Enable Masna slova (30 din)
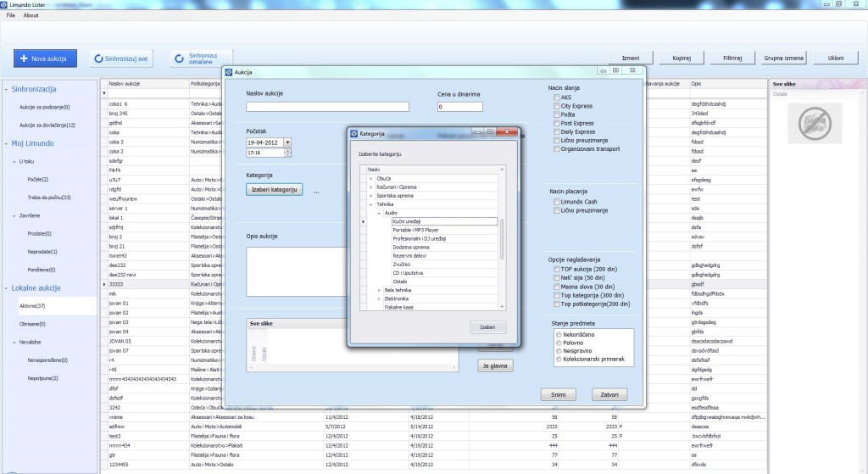The width and height of the screenshot is (868, 474). [556, 287]
